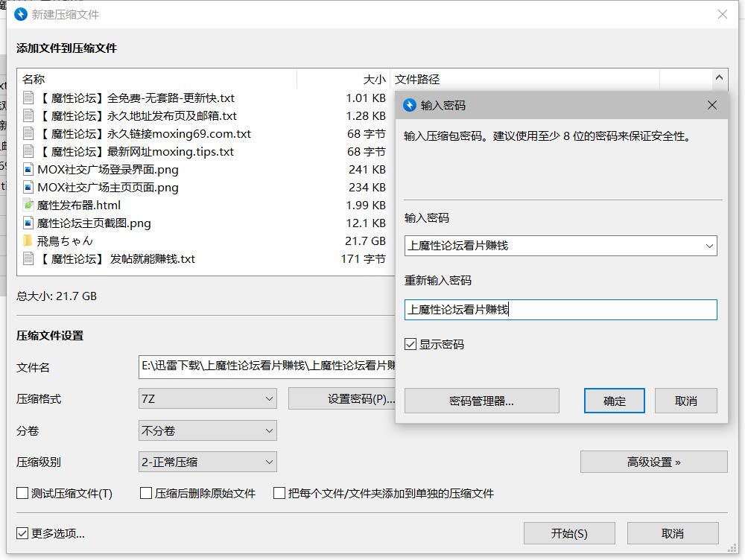
Task: Close the 输入密码 dialog with the X
Action: (x=711, y=105)
